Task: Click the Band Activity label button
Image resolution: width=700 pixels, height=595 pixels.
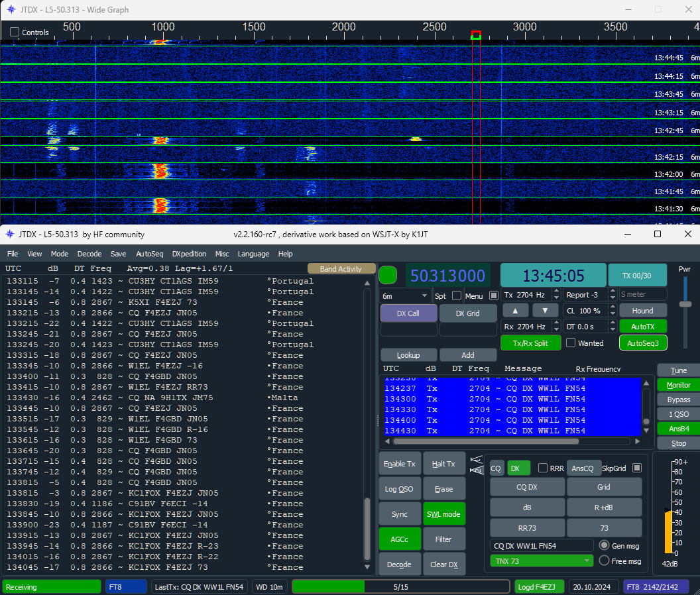Action: click(341, 269)
